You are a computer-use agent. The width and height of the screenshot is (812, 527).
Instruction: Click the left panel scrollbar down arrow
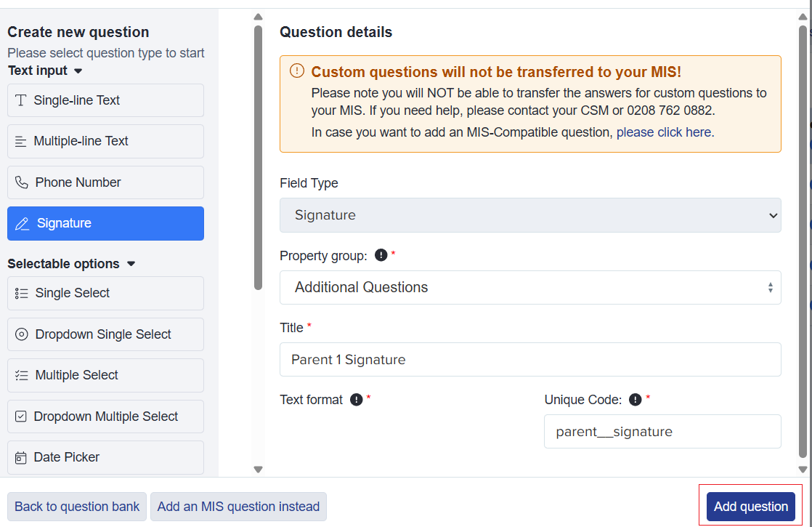pos(258,470)
